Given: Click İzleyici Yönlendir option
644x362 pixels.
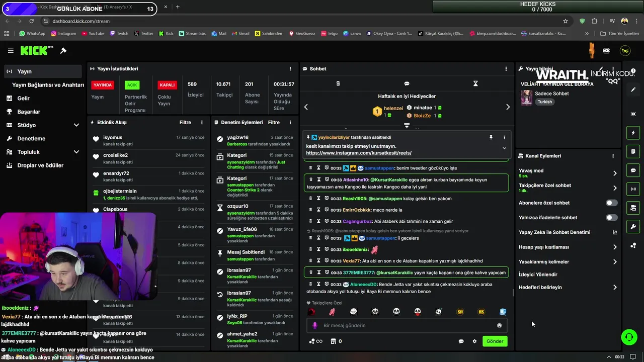Looking at the screenshot, I should click(x=538, y=275).
